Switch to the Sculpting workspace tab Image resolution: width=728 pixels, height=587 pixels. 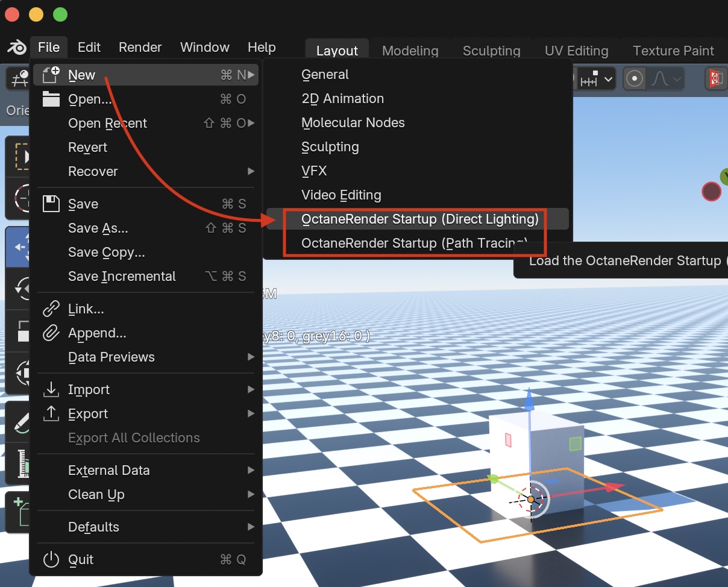tap(492, 51)
